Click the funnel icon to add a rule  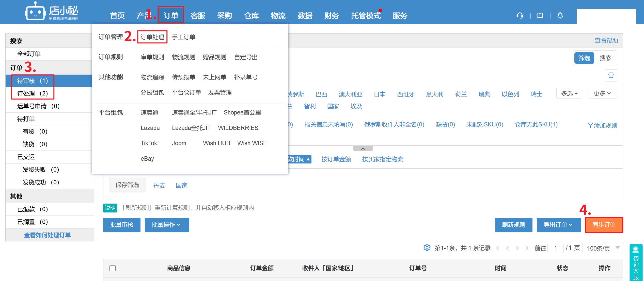(x=590, y=125)
